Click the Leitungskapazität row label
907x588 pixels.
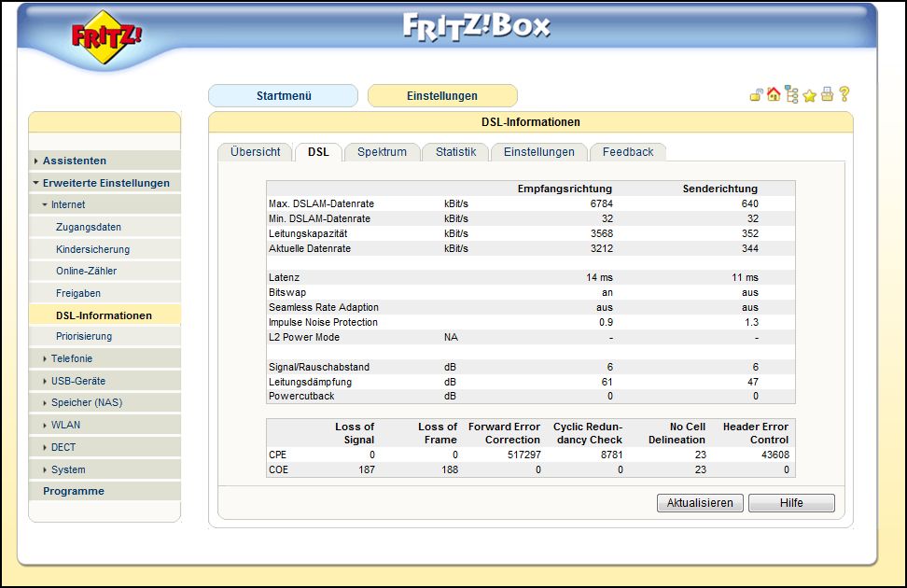pyautogui.click(x=308, y=234)
